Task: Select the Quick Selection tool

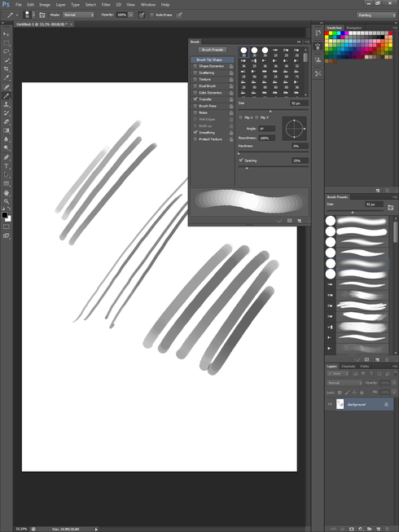Action: tap(6, 60)
